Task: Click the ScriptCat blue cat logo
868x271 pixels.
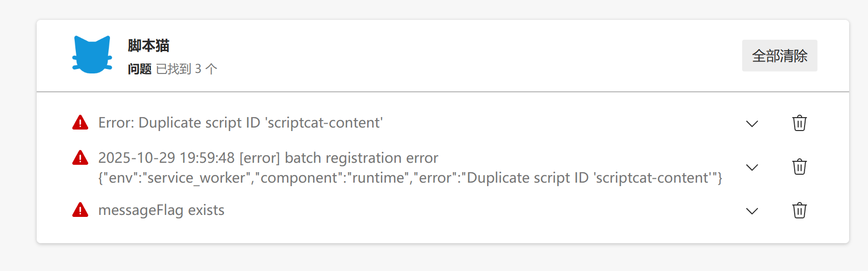Action: (92, 55)
